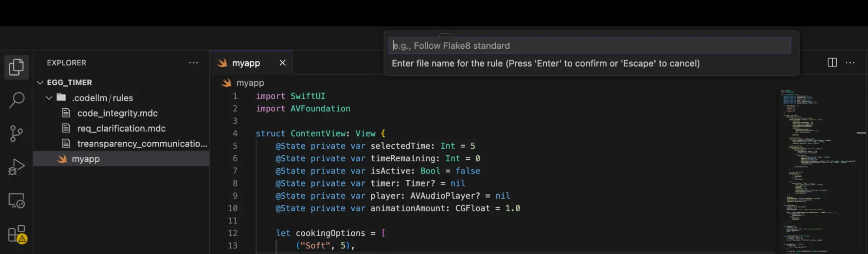Select myapp file in the explorer tree
The height and width of the screenshot is (254, 868).
[x=86, y=159]
